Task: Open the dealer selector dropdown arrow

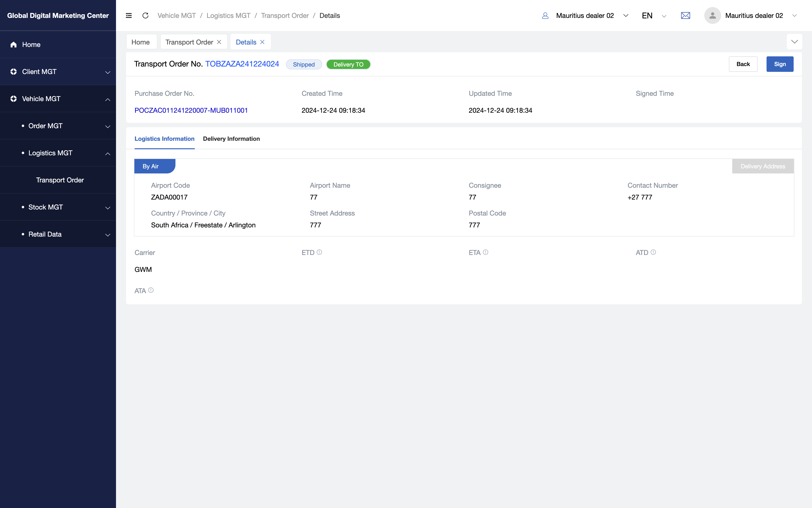Action: pos(626,15)
